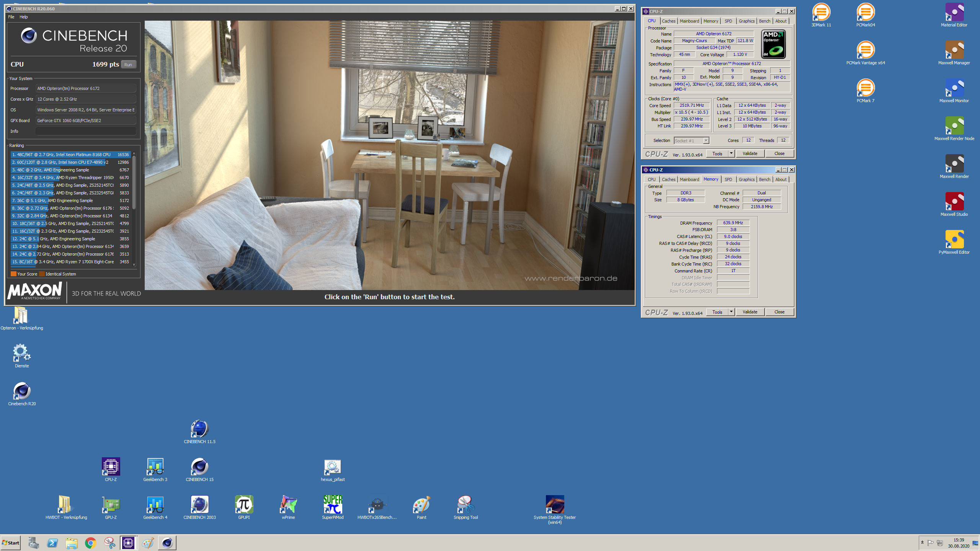Select the HWBOT - Verknüpfung folder icon
Viewport: 980px width, 551px height.
coord(66,508)
